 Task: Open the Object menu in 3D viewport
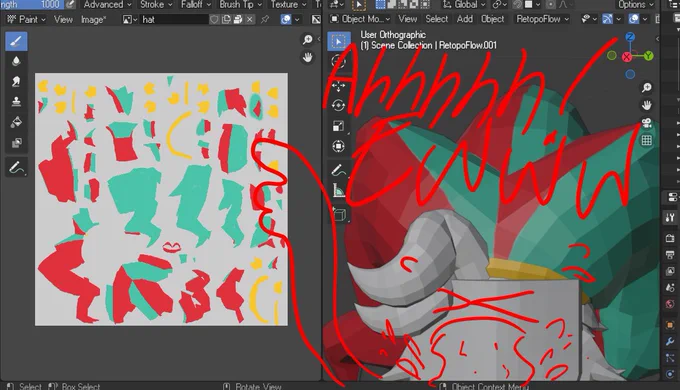coord(493,19)
